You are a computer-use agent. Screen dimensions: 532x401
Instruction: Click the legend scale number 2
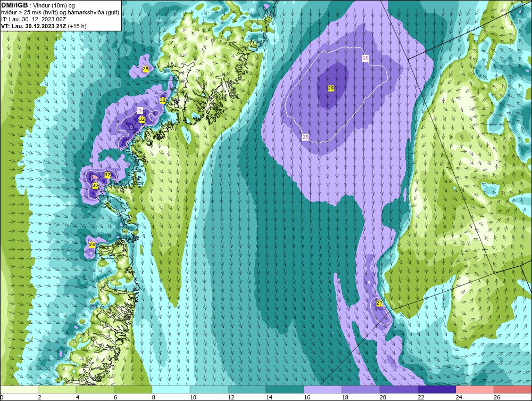coord(40,397)
